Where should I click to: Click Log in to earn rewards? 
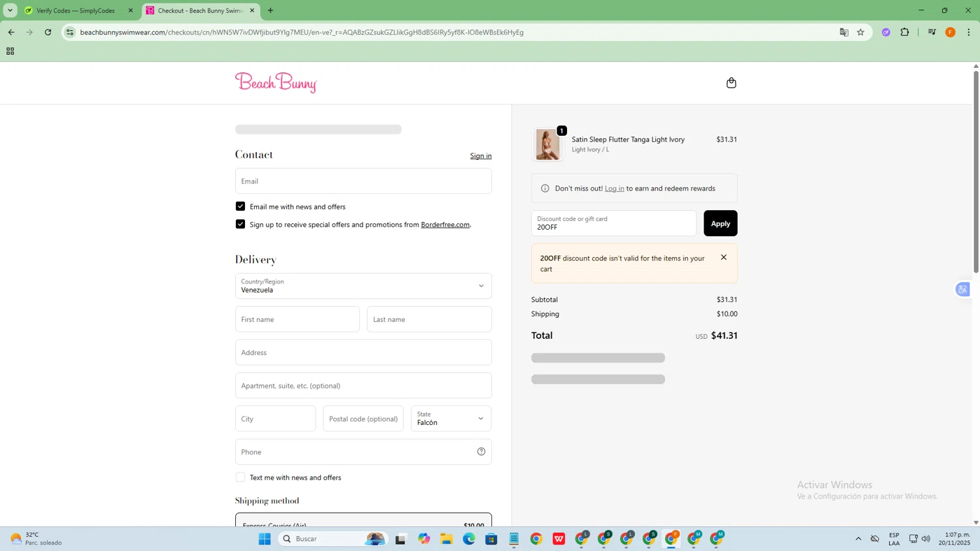[614, 189]
